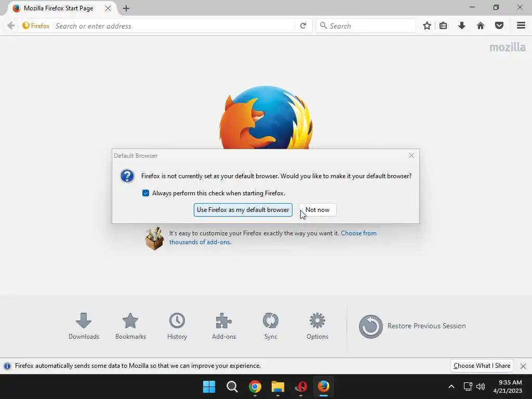Open History from start page shortcuts

coord(177,326)
